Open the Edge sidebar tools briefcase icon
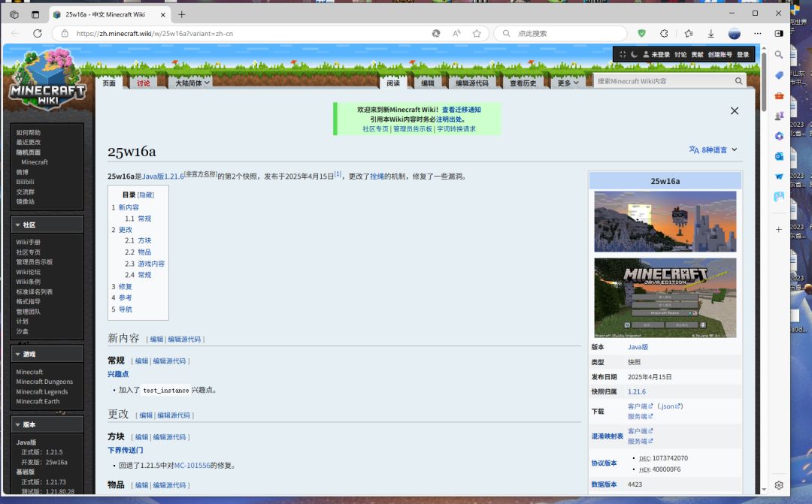Viewport: 812px width, 504px height. pyautogui.click(x=779, y=95)
